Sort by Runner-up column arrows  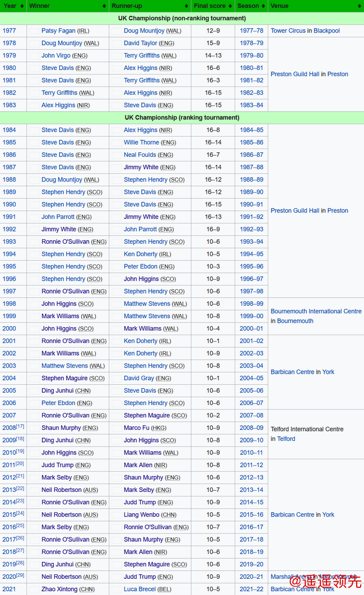click(x=186, y=6)
